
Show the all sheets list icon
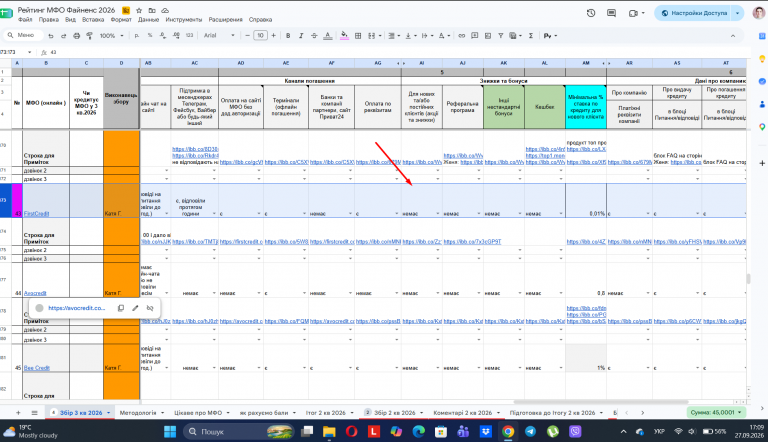point(34,413)
